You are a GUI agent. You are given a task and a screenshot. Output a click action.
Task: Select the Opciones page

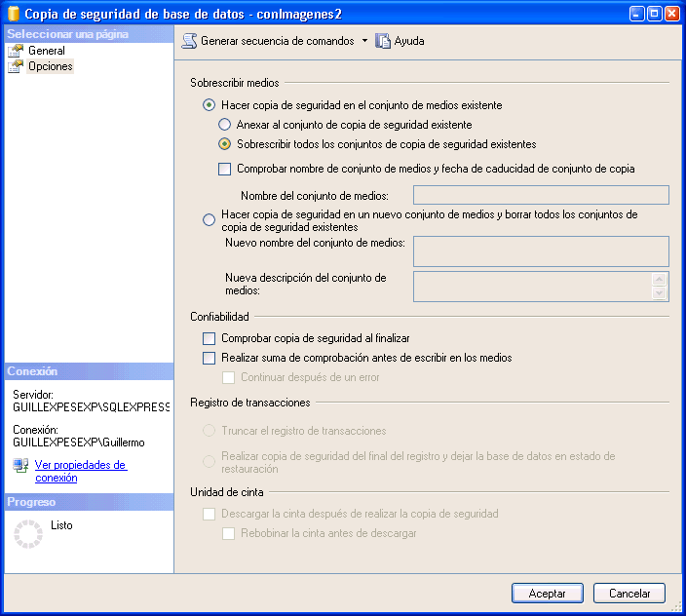point(51,66)
